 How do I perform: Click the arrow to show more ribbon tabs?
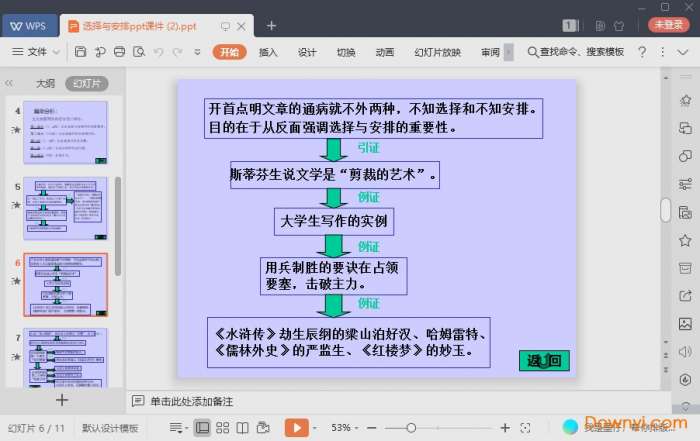[x=508, y=52]
